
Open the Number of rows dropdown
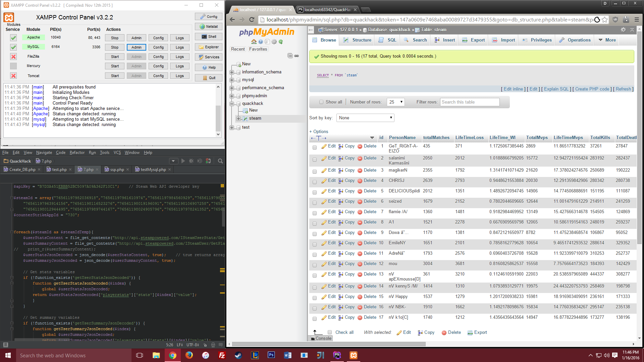(x=396, y=102)
